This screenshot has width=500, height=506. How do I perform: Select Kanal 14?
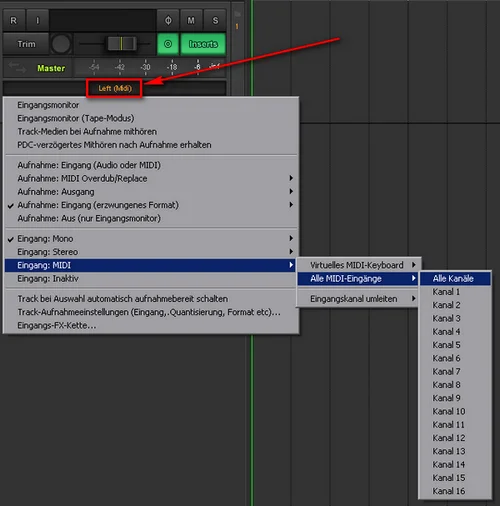455,464
